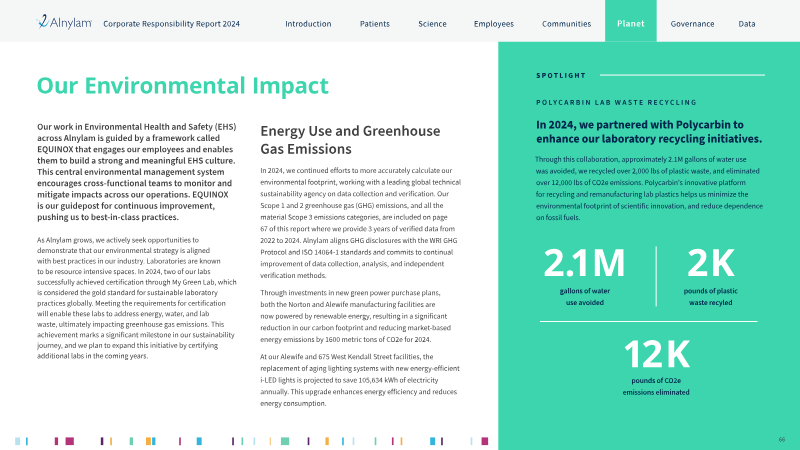Screen dimensions: 800x450
Task: Click paragraph starting 'In 2024, we continued efforts'
Action: coord(360,223)
